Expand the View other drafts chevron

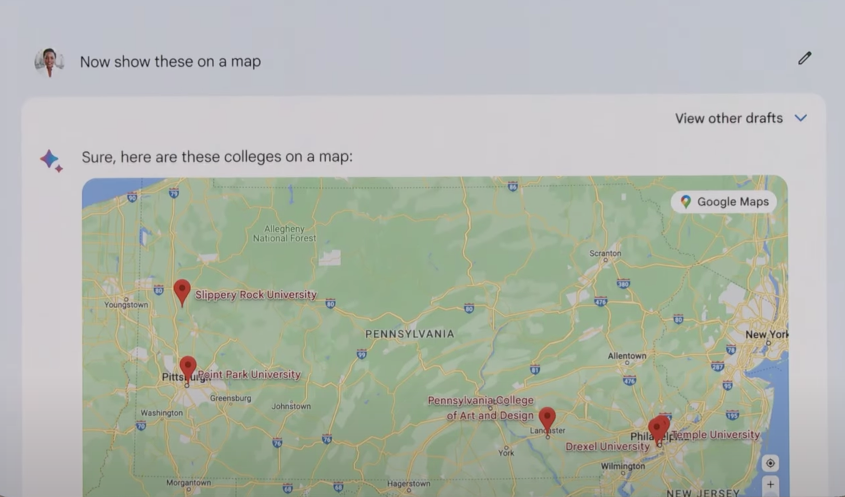pyautogui.click(x=801, y=118)
